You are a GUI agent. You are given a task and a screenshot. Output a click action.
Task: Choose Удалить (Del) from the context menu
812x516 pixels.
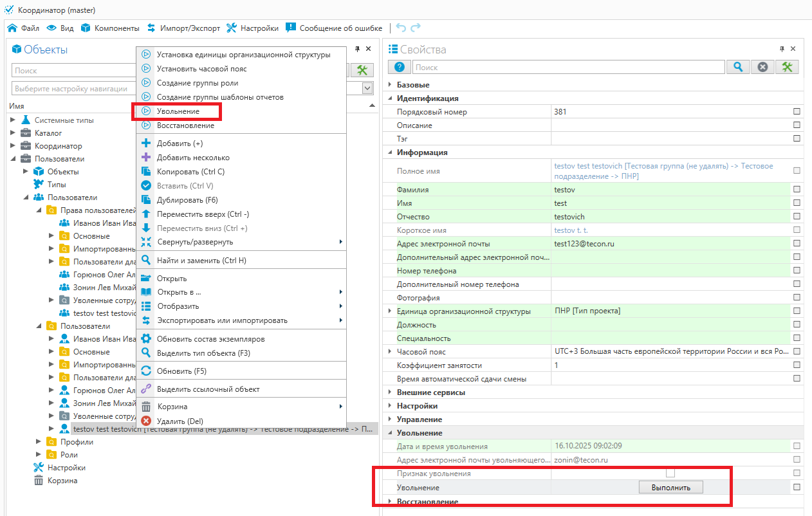(x=180, y=421)
